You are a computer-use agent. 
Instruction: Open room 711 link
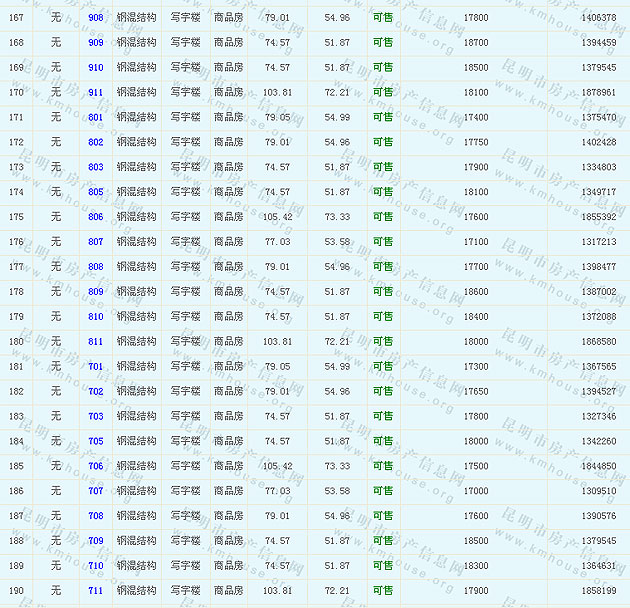point(95,591)
